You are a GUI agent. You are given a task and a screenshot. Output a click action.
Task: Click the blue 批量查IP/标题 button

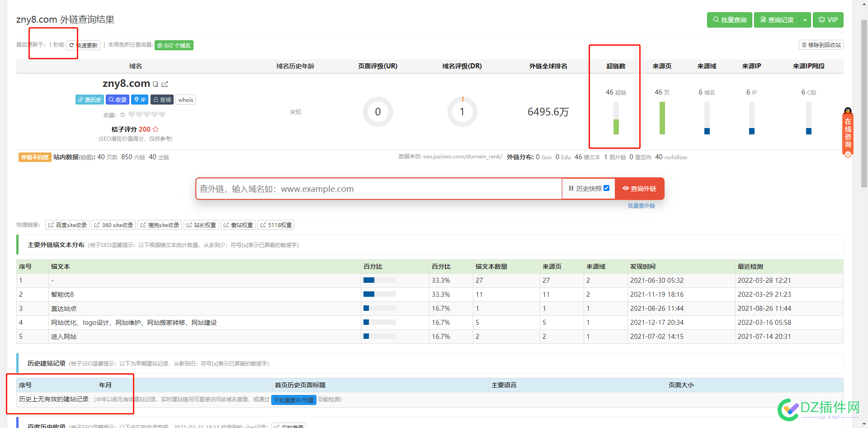pos(294,400)
